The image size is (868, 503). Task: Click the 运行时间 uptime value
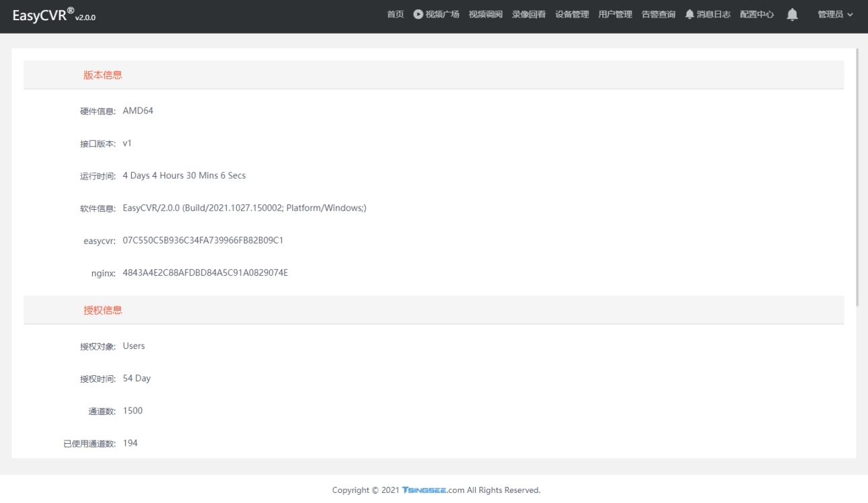pos(184,176)
